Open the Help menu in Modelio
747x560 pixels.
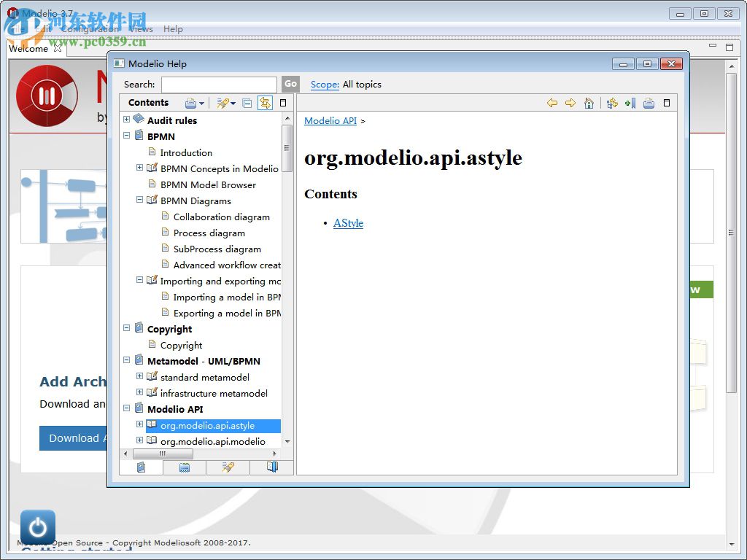(173, 29)
